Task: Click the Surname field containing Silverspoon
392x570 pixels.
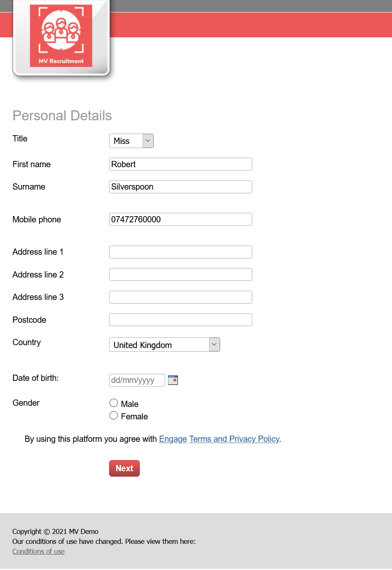Action: [180, 187]
